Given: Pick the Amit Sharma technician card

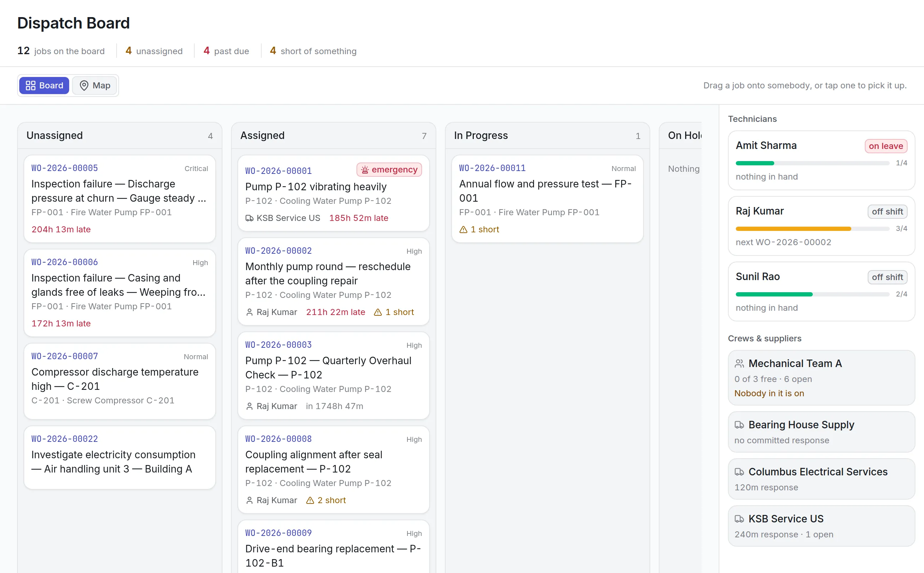Looking at the screenshot, I should click(x=821, y=161).
